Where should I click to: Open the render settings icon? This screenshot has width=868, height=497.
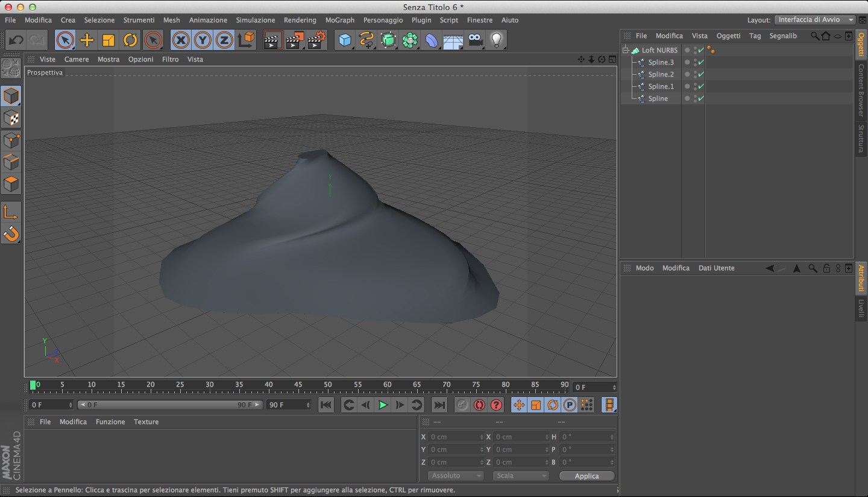click(x=316, y=40)
